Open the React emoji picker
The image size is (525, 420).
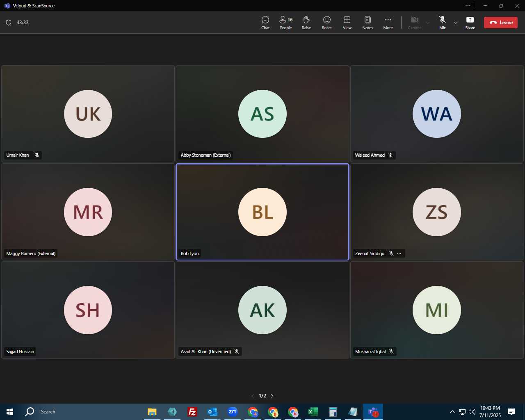(327, 23)
